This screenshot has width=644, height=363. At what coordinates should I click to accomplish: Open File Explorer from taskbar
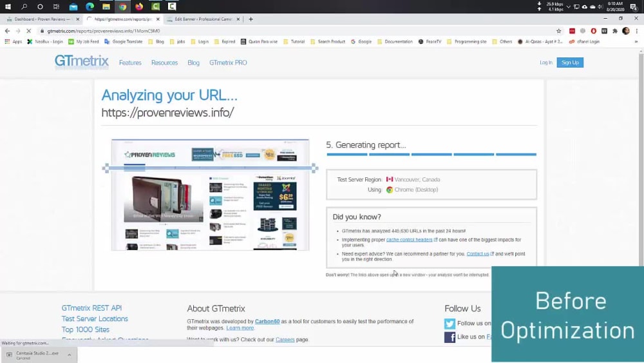tap(106, 6)
